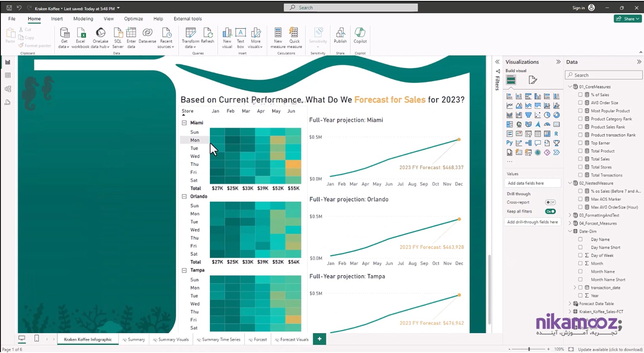Collapse the Miami store rows

pyautogui.click(x=184, y=123)
